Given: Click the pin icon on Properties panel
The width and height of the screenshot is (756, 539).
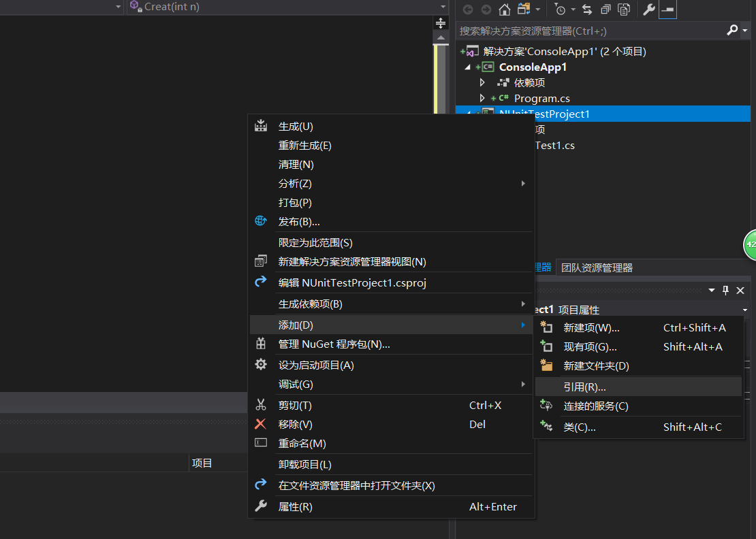Looking at the screenshot, I should pos(725,290).
